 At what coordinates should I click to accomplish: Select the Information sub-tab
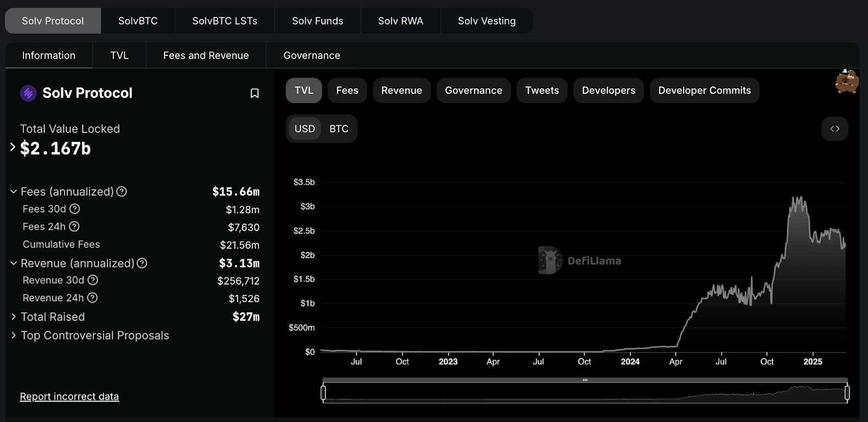(49, 55)
